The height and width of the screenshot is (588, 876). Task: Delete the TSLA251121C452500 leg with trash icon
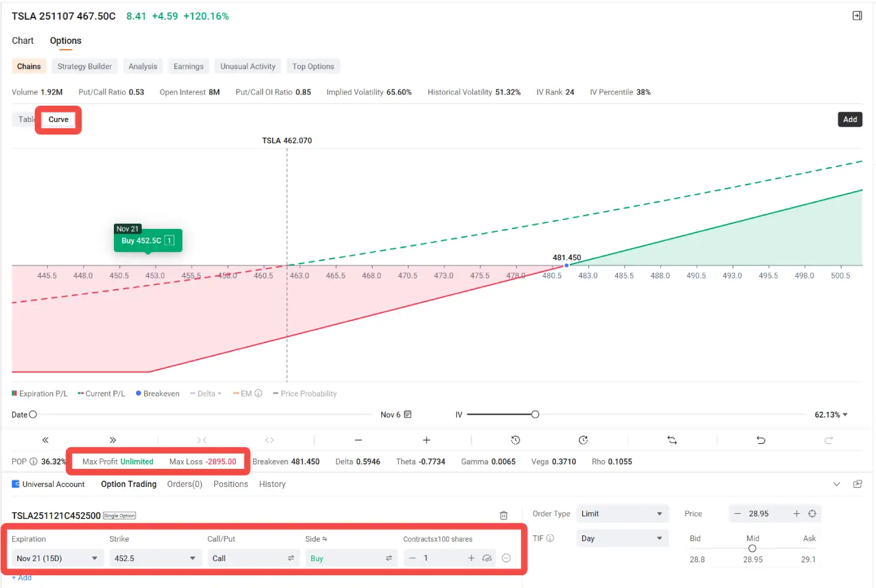[x=503, y=516]
